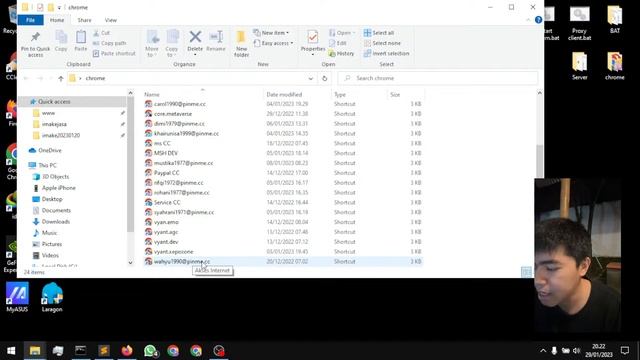Show hidden system tray icons
640x360 pixels.
point(543,351)
